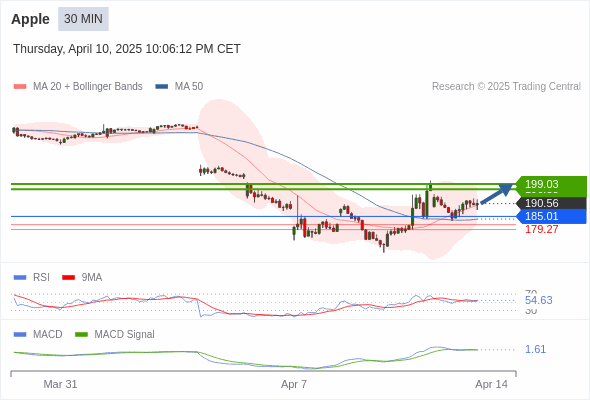Click the blue upward trend arrow
Image resolution: width=590 pixels, height=400 pixels.
click(497, 194)
